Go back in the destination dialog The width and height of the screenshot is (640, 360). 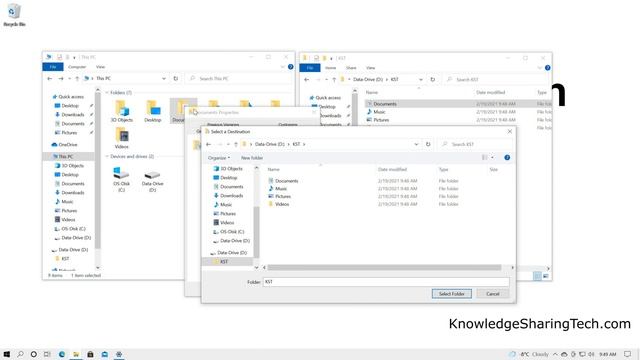click(209, 144)
